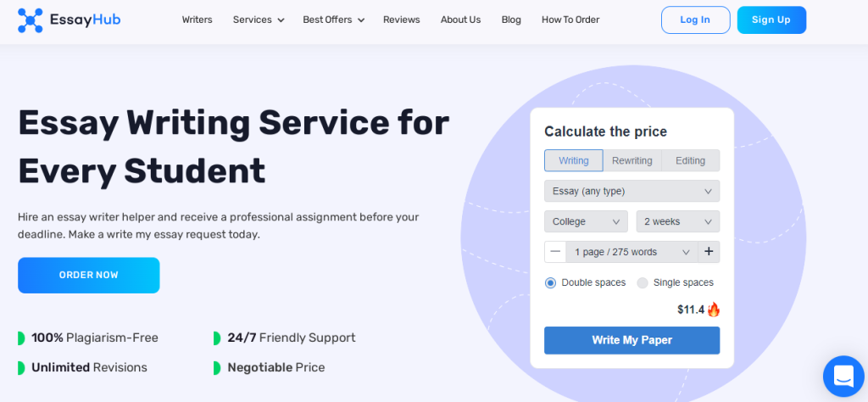Open the College academic level dropdown

586,221
